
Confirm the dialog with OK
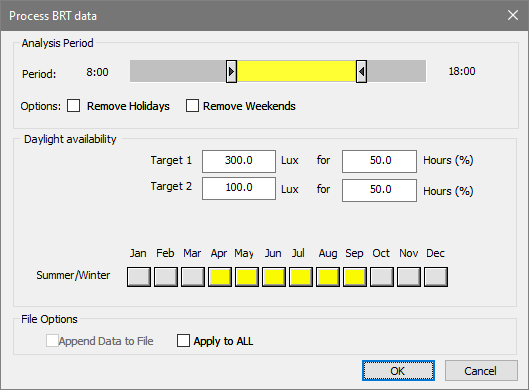[x=398, y=370]
